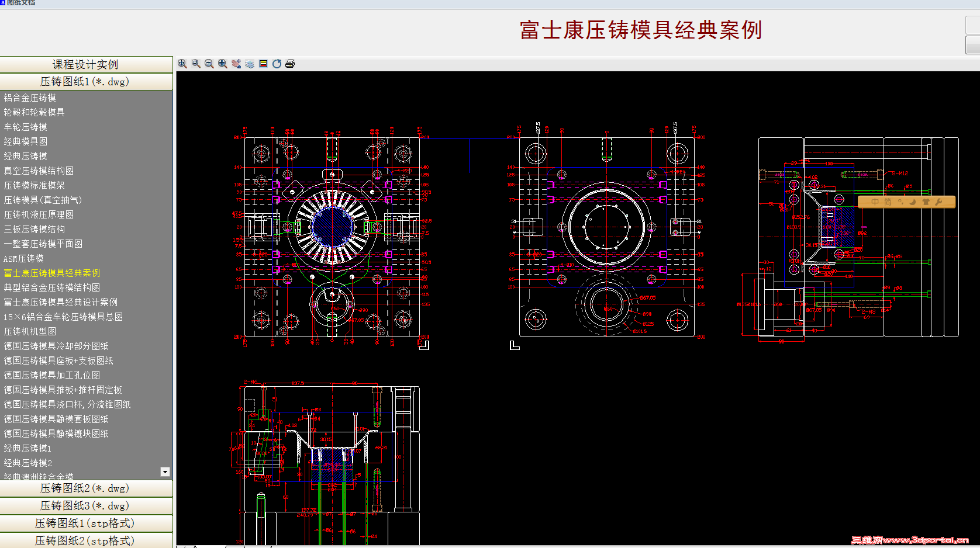Open 轮毂和轮毂模具 drawing
Screen dimensions: 980x548
pyautogui.click(x=34, y=112)
